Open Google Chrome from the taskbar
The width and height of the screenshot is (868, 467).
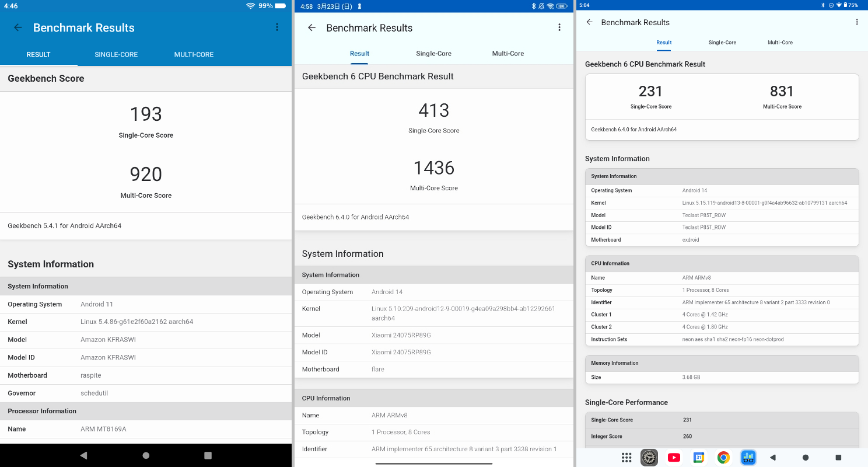click(723, 457)
